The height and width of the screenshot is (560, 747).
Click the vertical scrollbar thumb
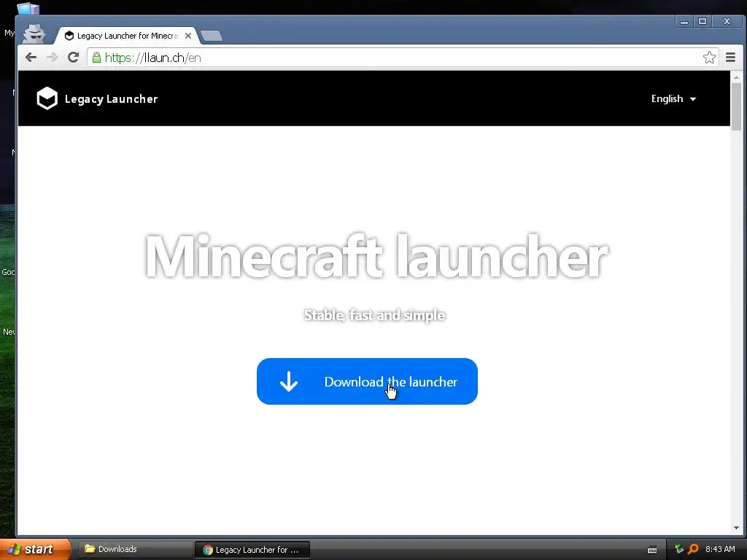point(737,106)
